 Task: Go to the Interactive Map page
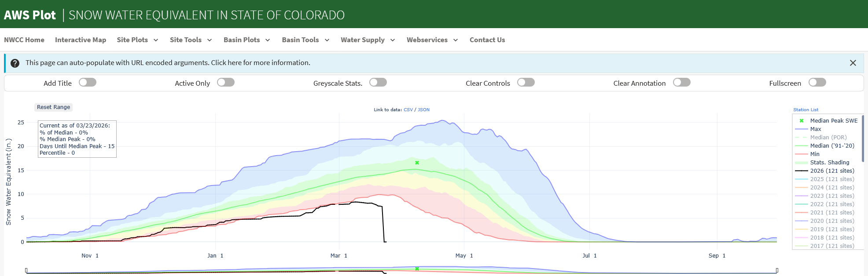81,40
